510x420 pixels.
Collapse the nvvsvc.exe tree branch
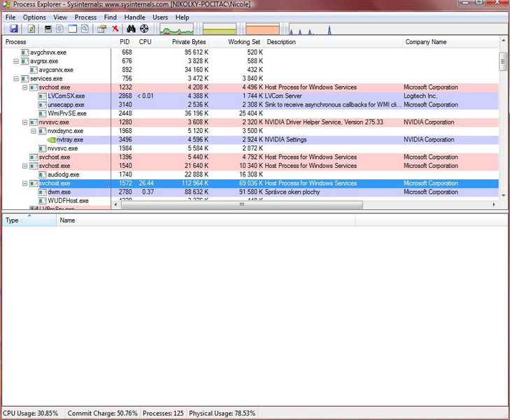click(24, 122)
